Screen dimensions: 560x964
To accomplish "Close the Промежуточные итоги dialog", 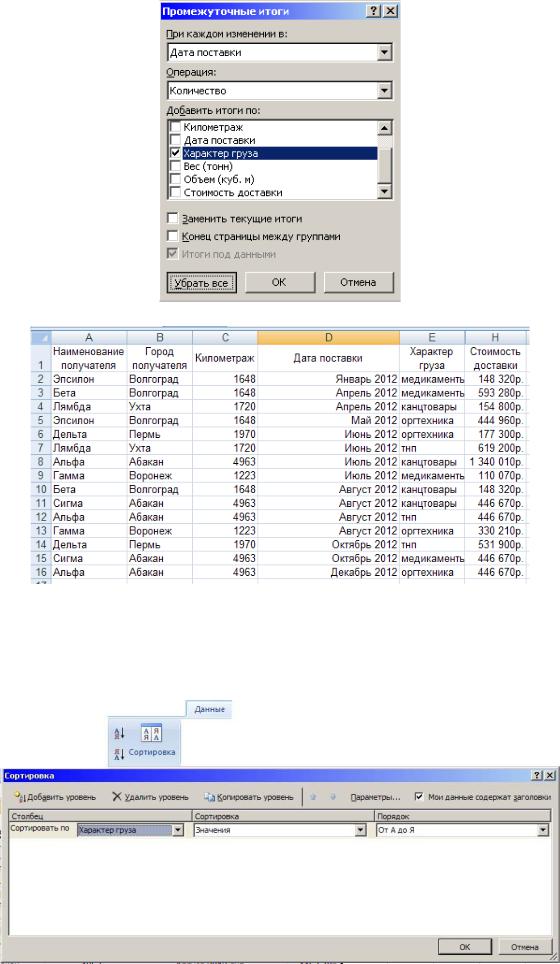I will [x=390, y=12].
